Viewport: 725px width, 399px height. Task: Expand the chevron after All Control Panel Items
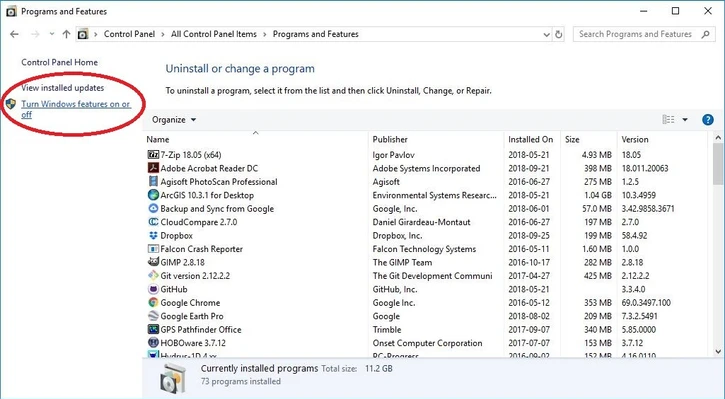click(265, 34)
